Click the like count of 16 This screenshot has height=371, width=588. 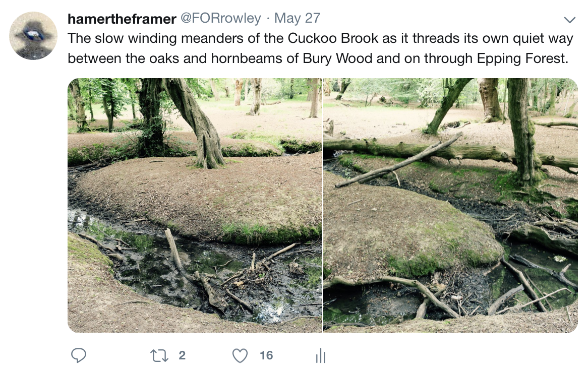point(266,355)
